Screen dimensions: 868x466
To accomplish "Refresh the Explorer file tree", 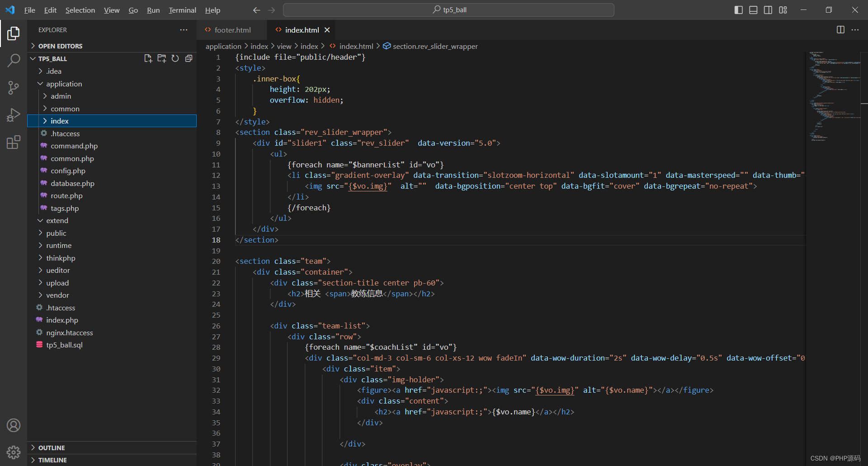I will point(175,58).
